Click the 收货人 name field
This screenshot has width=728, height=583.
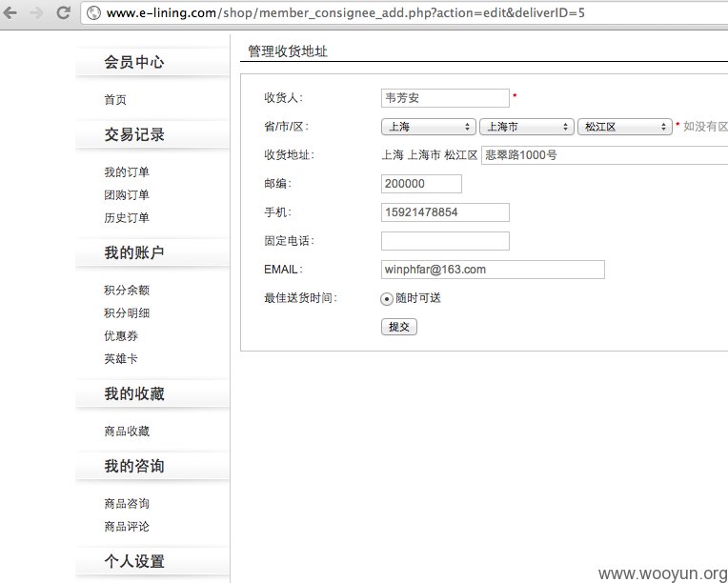click(445, 98)
